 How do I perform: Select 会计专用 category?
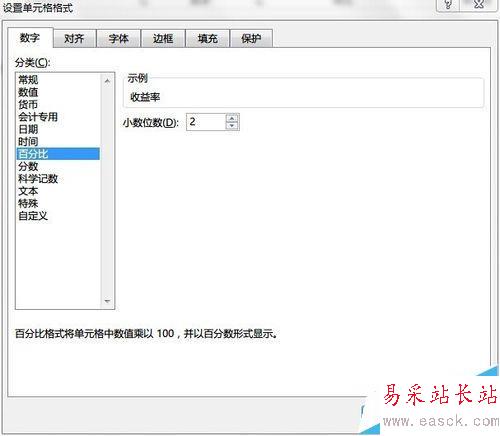(58, 117)
